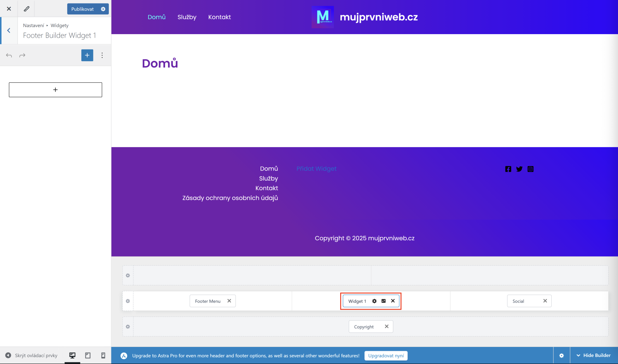Remove Footer Menu from builder
The height and width of the screenshot is (364, 618).
(x=229, y=301)
